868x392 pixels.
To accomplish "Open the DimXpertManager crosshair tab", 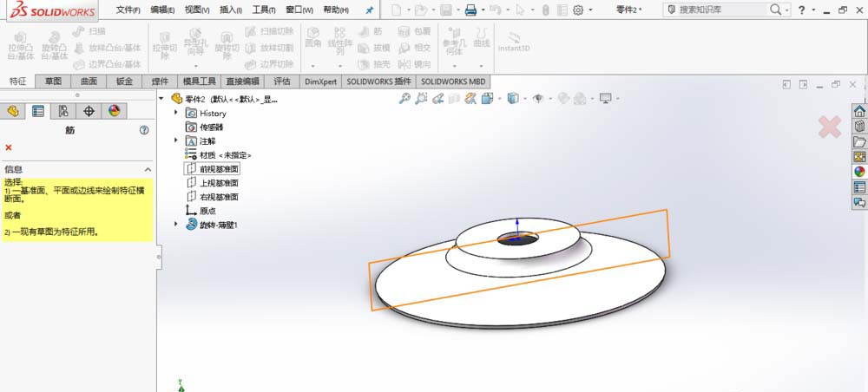I will pos(89,111).
